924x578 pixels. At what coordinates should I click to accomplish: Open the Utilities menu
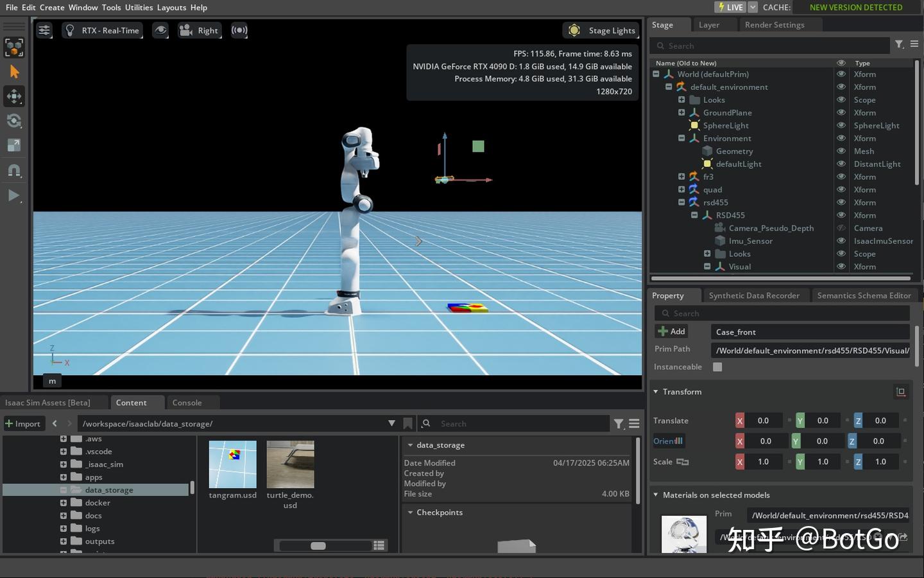coord(139,7)
